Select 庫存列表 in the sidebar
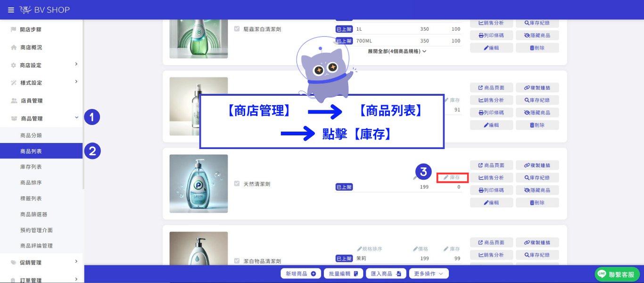Viewport: 644px width, 283px height. point(30,166)
